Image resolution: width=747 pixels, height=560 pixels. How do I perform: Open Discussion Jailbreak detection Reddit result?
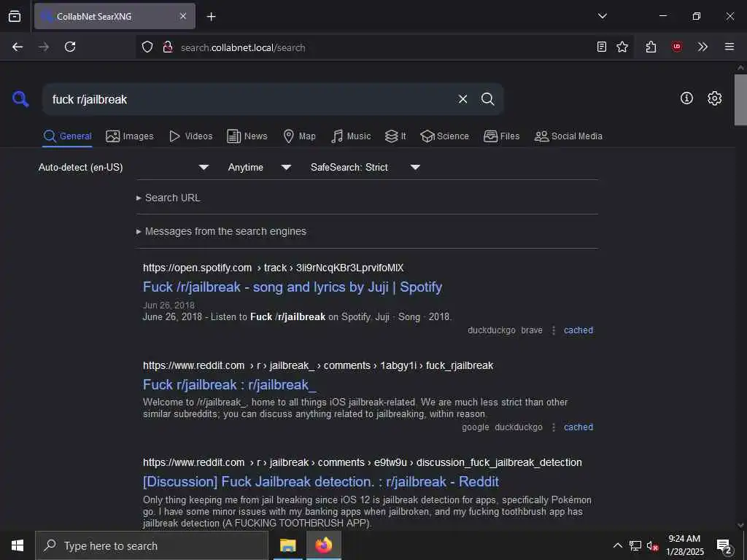321,481
